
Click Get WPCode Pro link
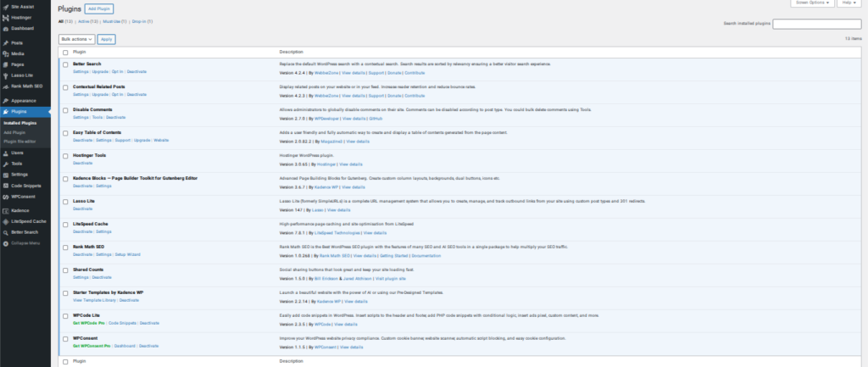pyautogui.click(x=88, y=323)
